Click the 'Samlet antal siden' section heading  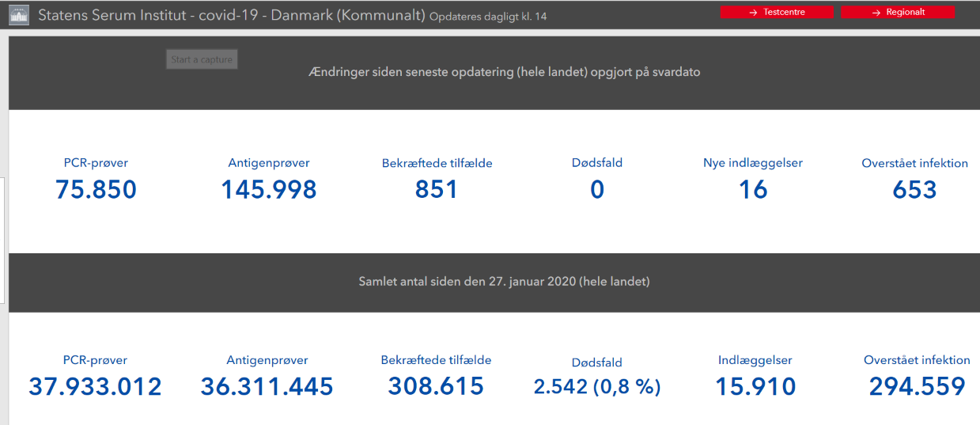[505, 281]
